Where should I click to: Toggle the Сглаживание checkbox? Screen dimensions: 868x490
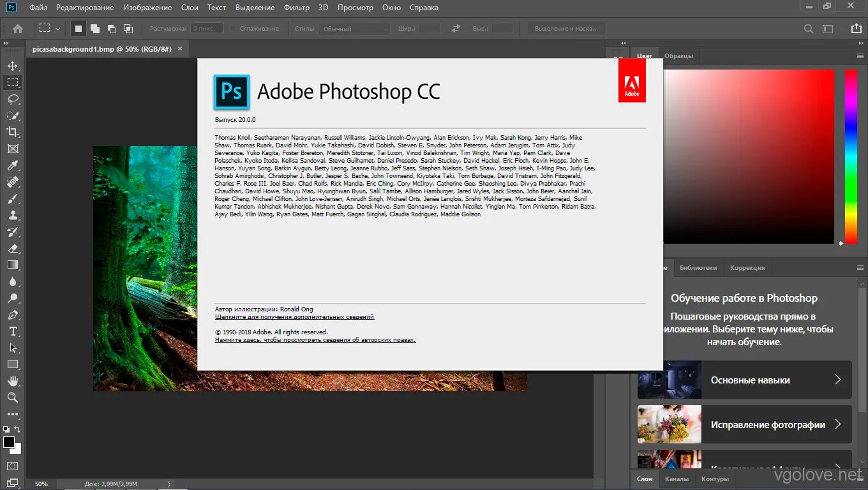click(233, 29)
